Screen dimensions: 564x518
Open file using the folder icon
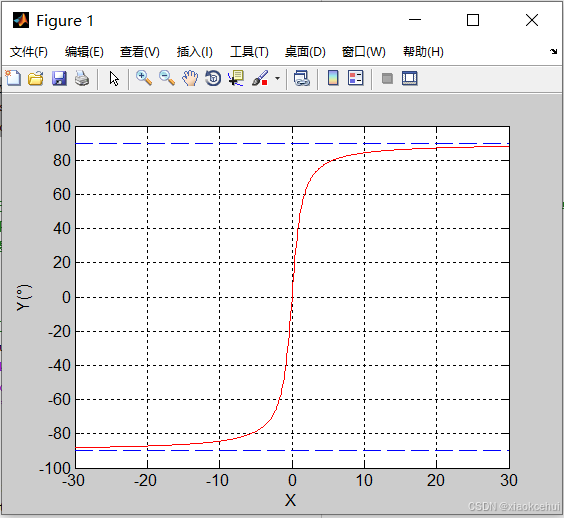click(36, 78)
